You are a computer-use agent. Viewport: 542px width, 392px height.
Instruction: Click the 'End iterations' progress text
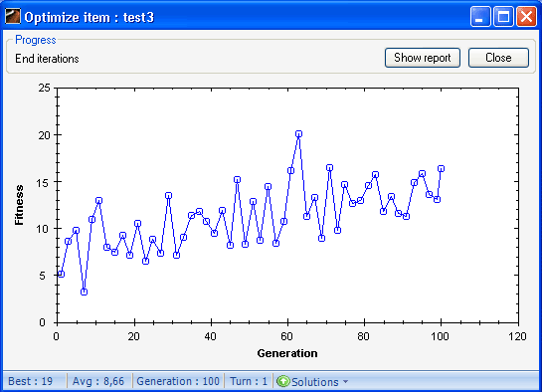pyautogui.click(x=47, y=59)
